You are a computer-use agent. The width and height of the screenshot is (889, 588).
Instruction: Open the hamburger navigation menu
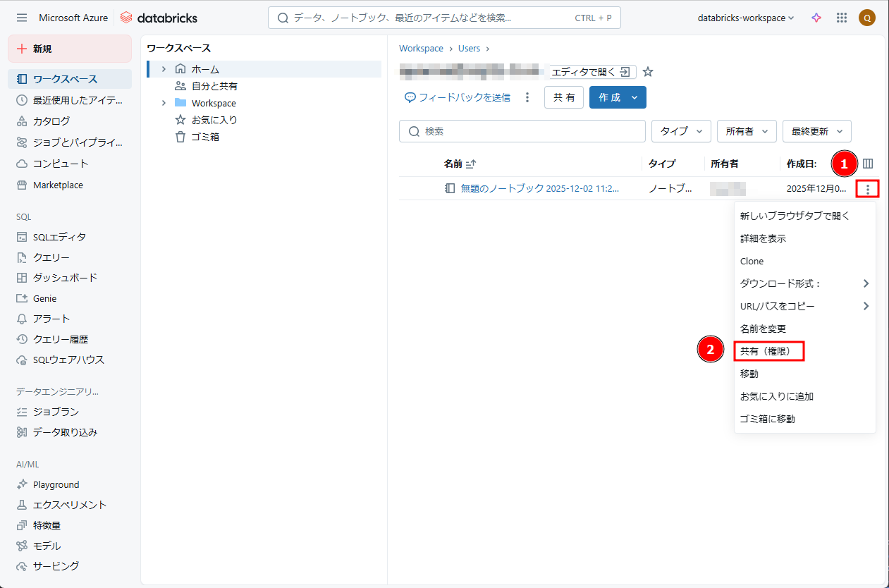point(22,18)
